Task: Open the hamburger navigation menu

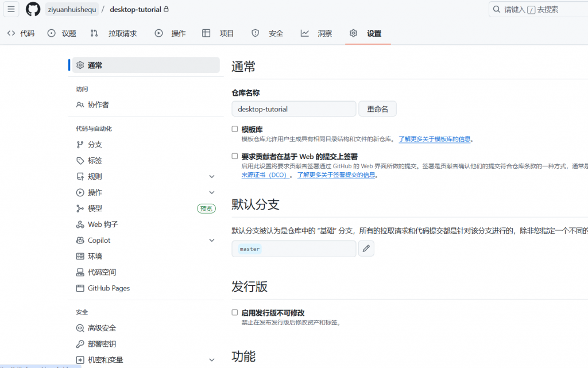Action: click(x=11, y=9)
